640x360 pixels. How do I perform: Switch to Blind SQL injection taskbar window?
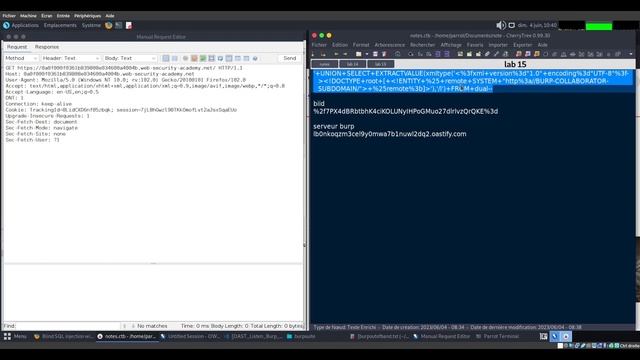tap(63, 337)
